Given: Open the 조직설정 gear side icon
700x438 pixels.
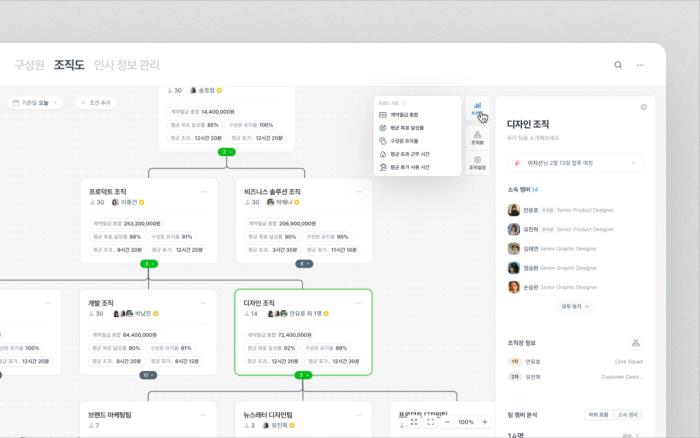Looking at the screenshot, I should 477,163.
